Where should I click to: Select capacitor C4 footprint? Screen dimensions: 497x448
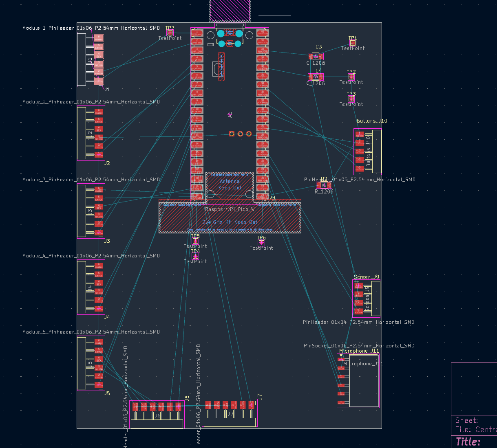click(316, 77)
